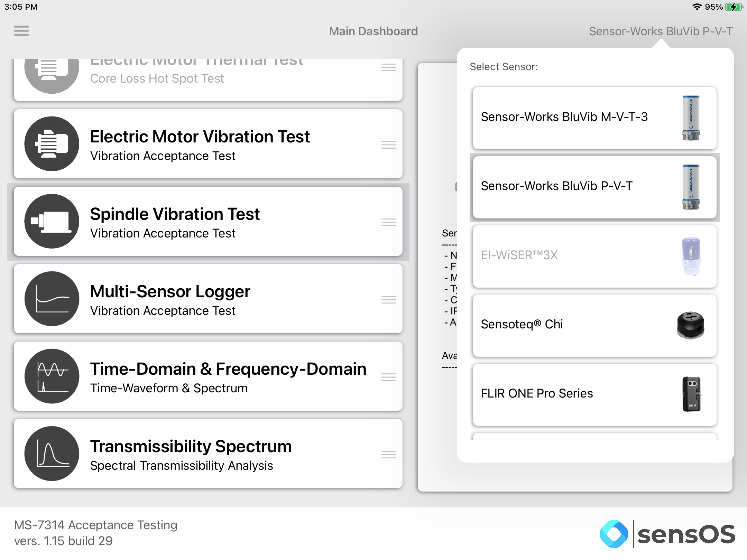Open Core Loss Hot Spot Test card
Viewport: 747px width, 560px height.
click(208, 80)
